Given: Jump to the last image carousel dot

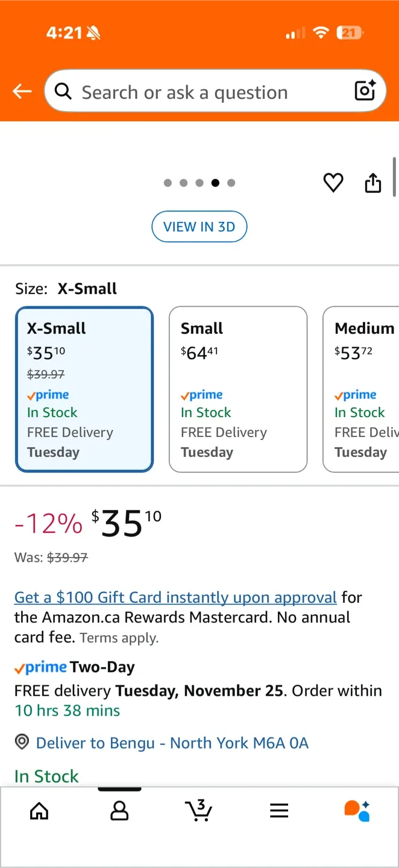Looking at the screenshot, I should coord(231,183).
